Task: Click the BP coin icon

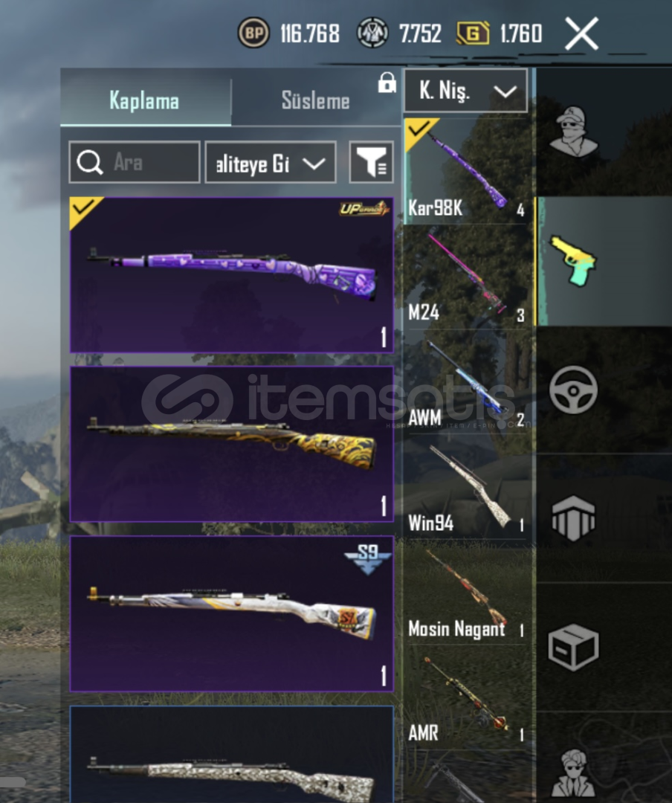Action: 253,33
